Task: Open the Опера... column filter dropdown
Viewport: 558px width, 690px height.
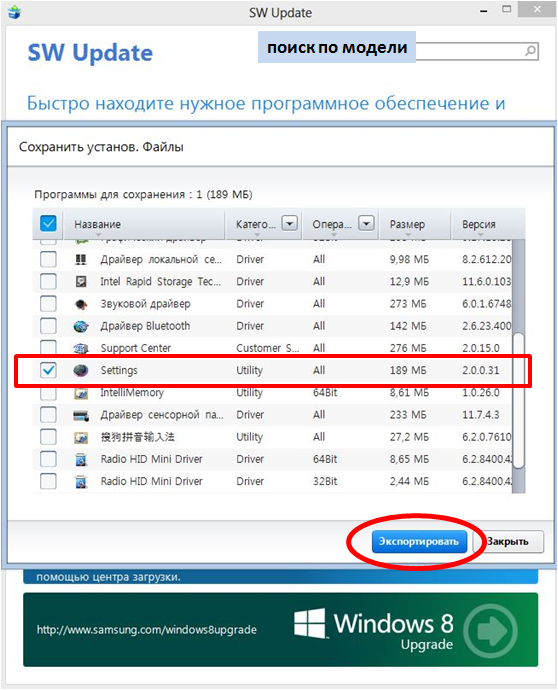Action: point(366,224)
